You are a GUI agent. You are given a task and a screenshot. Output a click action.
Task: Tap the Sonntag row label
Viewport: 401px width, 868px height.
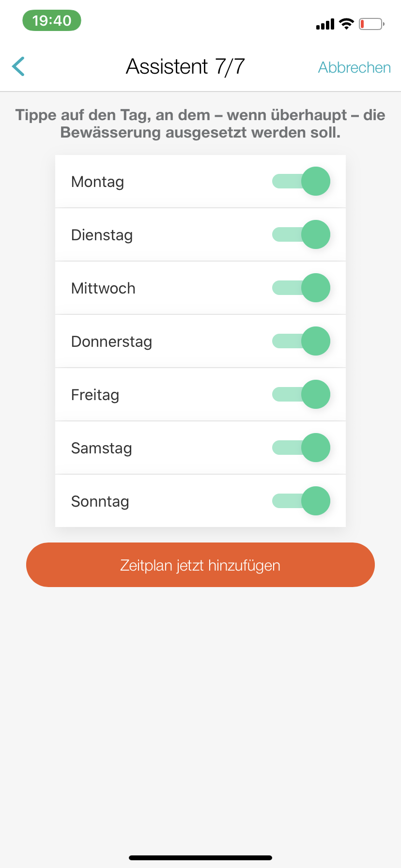tap(100, 502)
